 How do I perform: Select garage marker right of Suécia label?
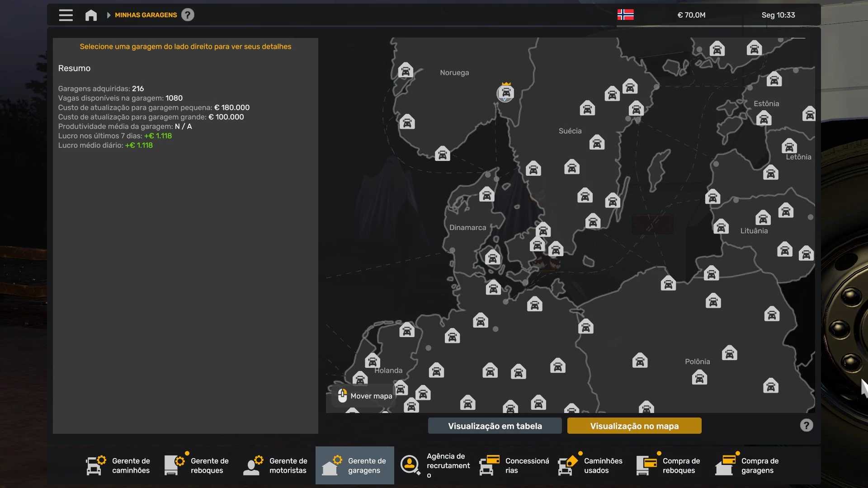point(597,142)
